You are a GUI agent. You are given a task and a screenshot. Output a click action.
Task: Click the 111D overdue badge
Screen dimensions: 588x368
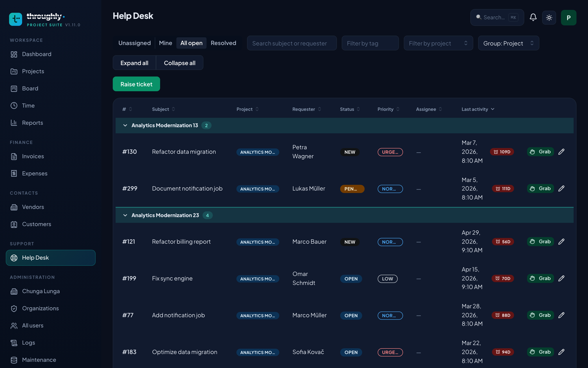503,188
